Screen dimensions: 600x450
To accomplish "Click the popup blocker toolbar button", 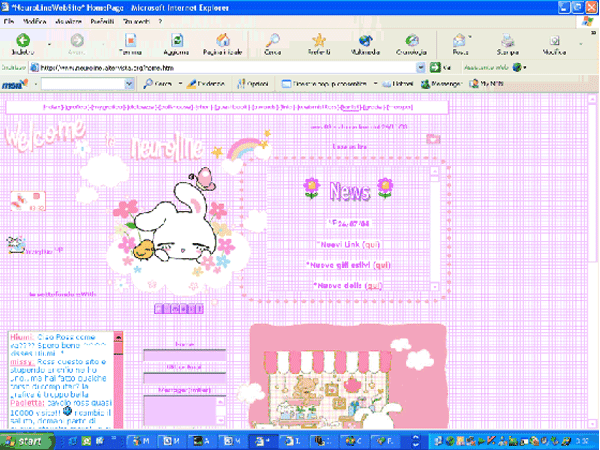I will (x=324, y=84).
